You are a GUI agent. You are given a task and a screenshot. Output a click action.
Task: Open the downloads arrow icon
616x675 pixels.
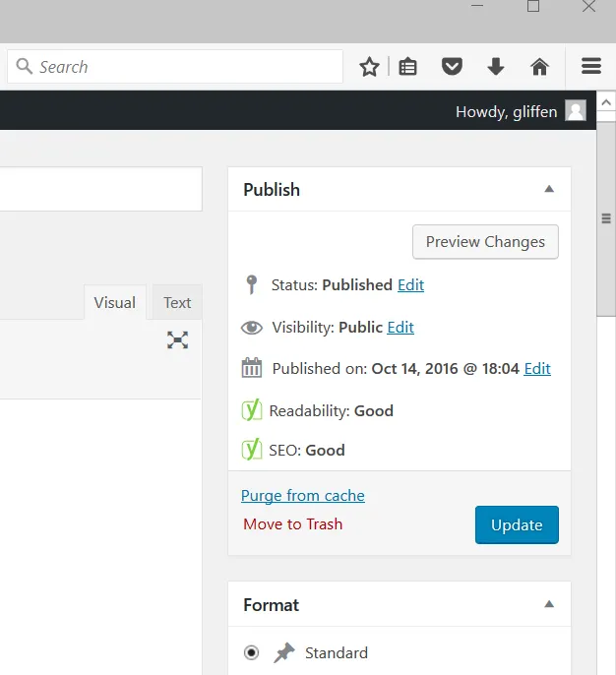(x=496, y=67)
